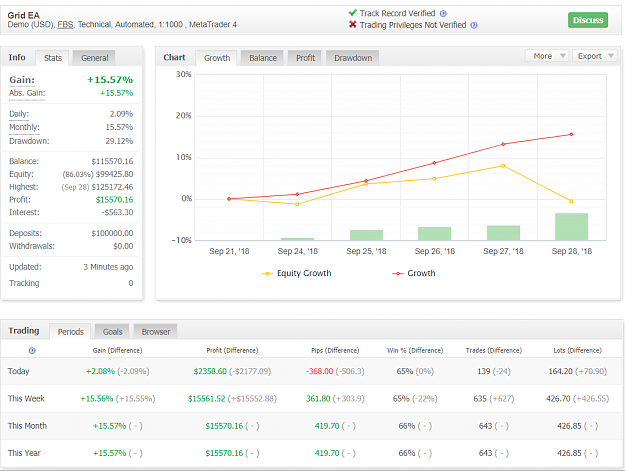The height and width of the screenshot is (471, 625).
Task: Click Today's pips value -368.00
Action: pos(319,371)
